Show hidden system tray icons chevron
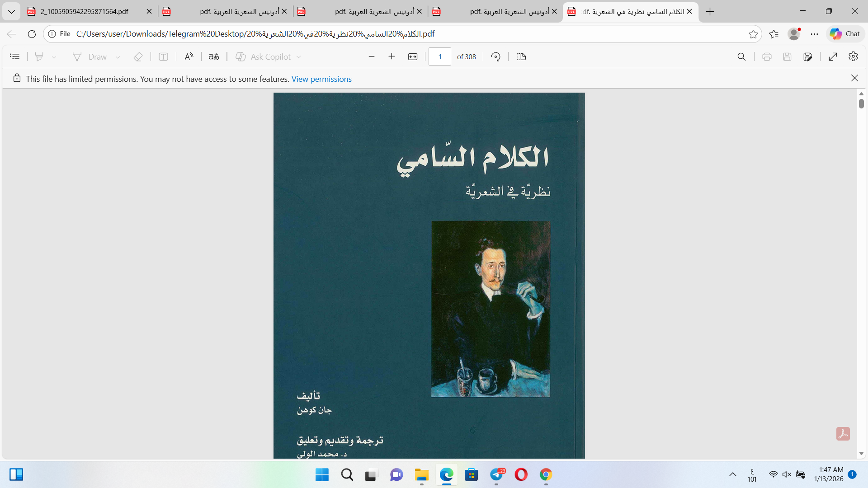This screenshot has height=488, width=868. 733,474
